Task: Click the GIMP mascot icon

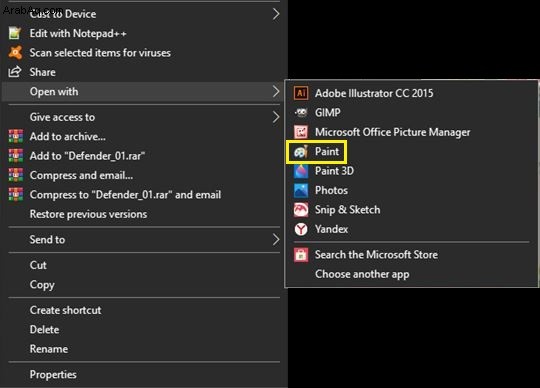Action: (x=301, y=113)
